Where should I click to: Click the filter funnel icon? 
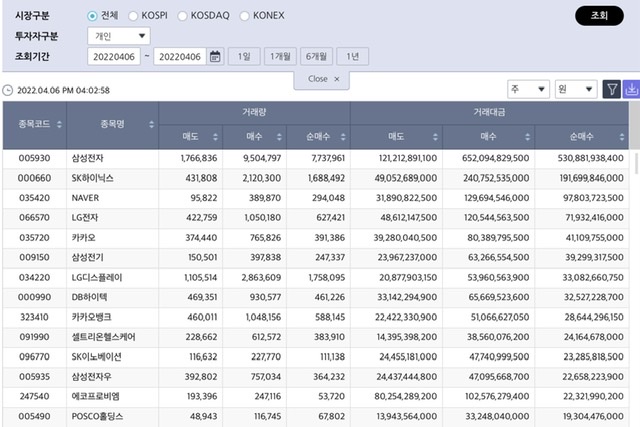coord(611,90)
